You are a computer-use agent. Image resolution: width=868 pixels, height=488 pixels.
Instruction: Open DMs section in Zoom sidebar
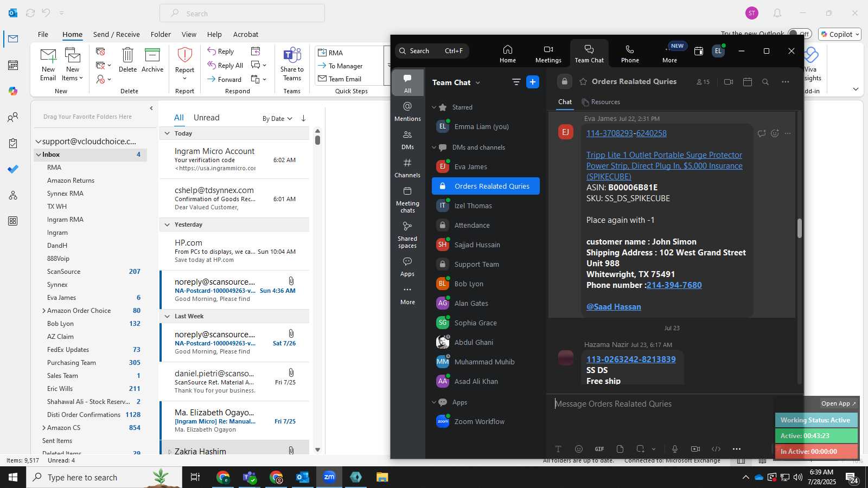pos(407,140)
